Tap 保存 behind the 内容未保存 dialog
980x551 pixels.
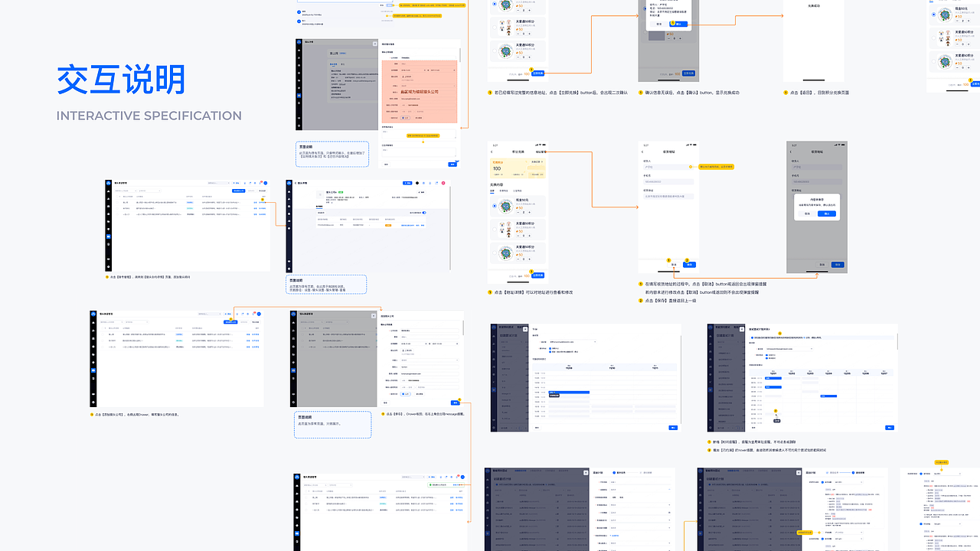pyautogui.click(x=838, y=264)
